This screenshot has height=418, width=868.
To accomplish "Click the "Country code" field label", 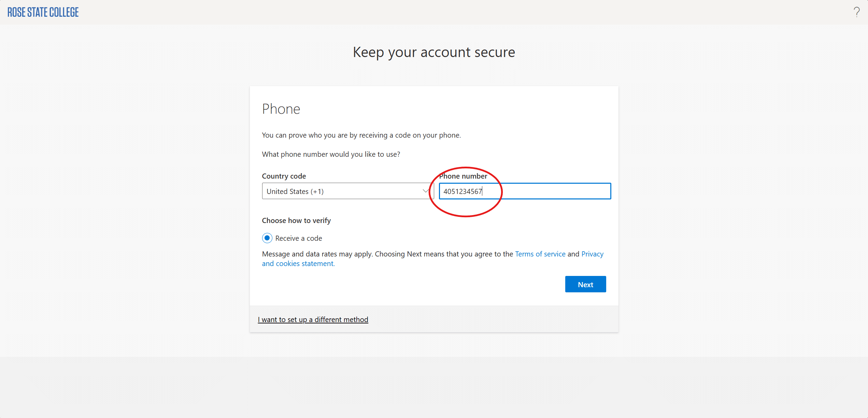I will (284, 176).
